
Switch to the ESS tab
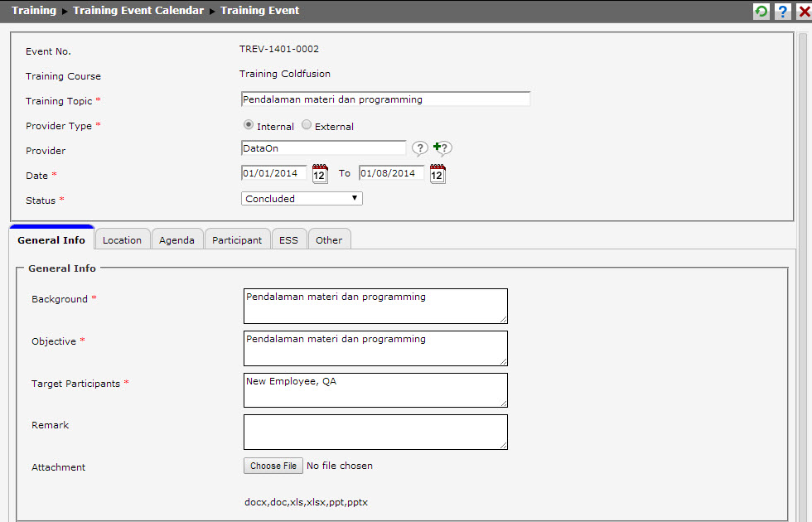(289, 239)
